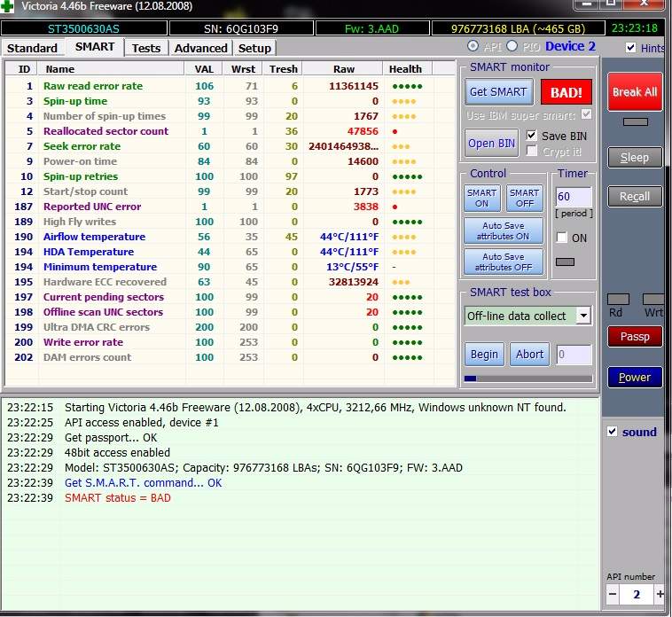Expand the Off-line data collect dropdown
Screen dimensions: 672x617
click(x=582, y=316)
